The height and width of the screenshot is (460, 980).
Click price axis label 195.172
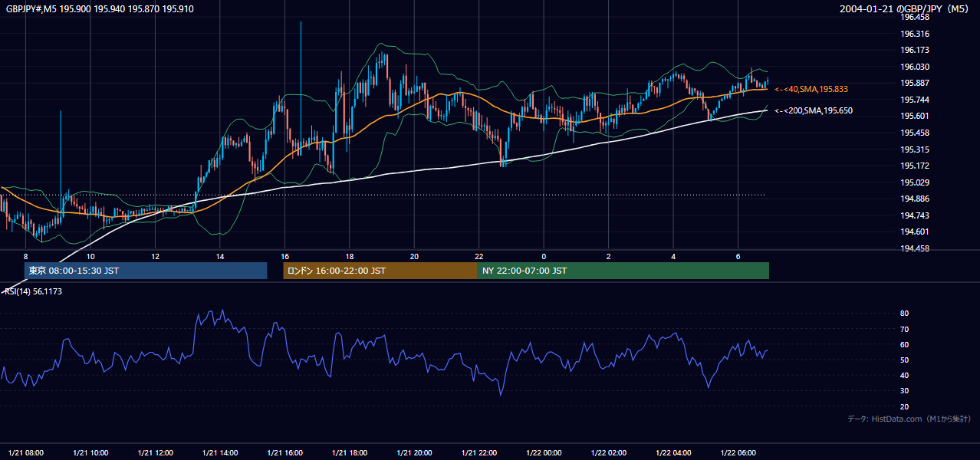(914, 166)
